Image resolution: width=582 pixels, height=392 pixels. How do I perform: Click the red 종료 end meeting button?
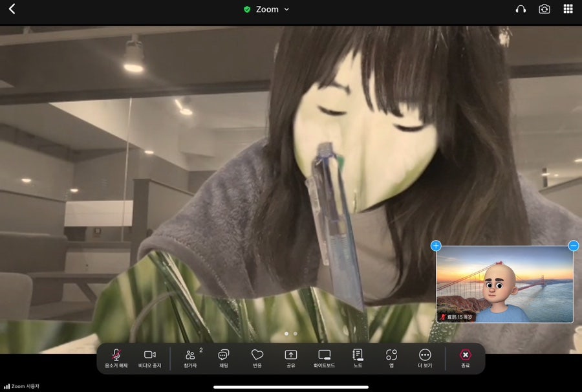tap(466, 358)
